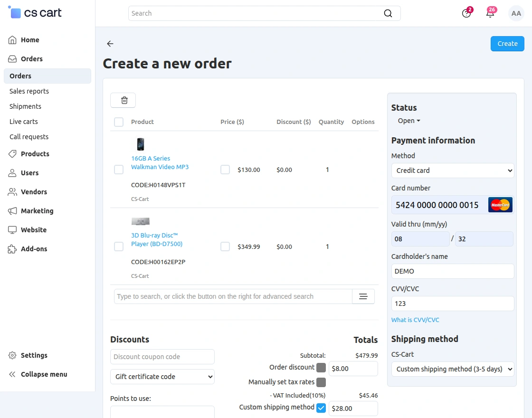Viewport: 532px width, 418px height.
Task: Click the Users person icon
Action: pos(12,173)
